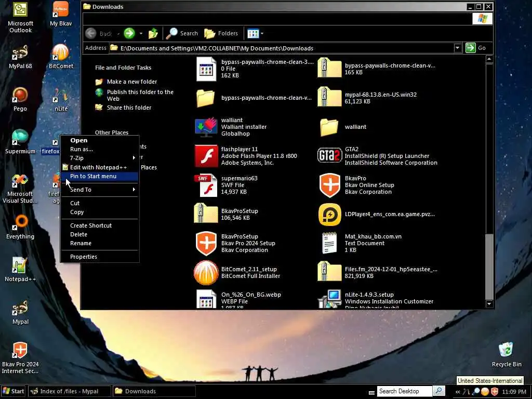Open Microsoft Outlook desktop icon
The image size is (532, 399).
pyautogui.click(x=20, y=17)
